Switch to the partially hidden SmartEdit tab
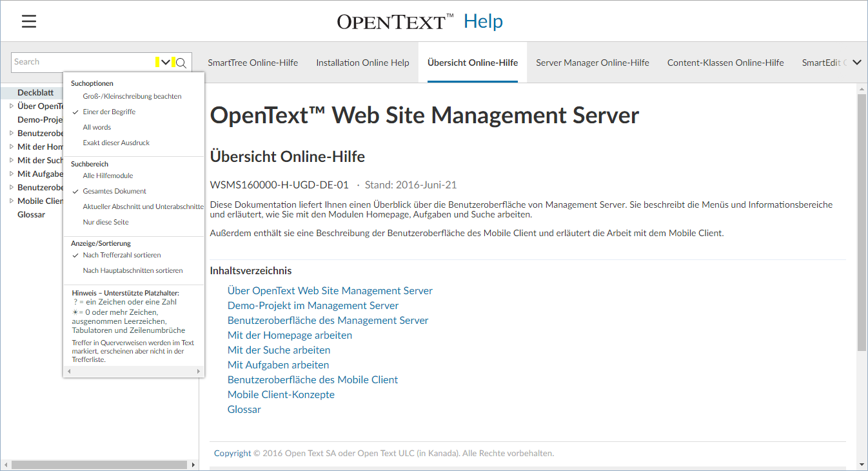This screenshot has width=868, height=471. (x=824, y=63)
